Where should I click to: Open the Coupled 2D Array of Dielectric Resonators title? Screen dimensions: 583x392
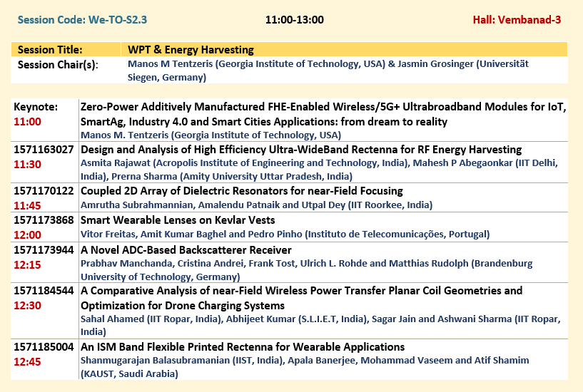[241, 191]
